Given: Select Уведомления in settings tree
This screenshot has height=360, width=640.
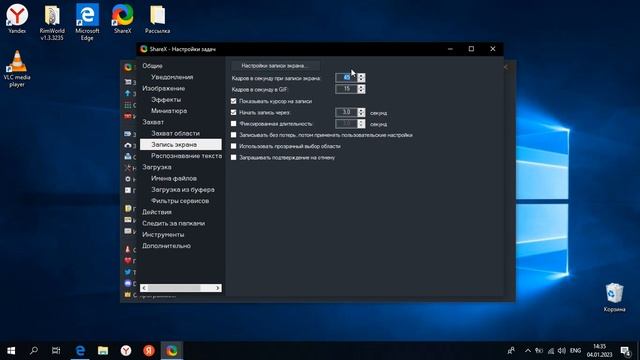Looking at the screenshot, I should coord(172,77).
